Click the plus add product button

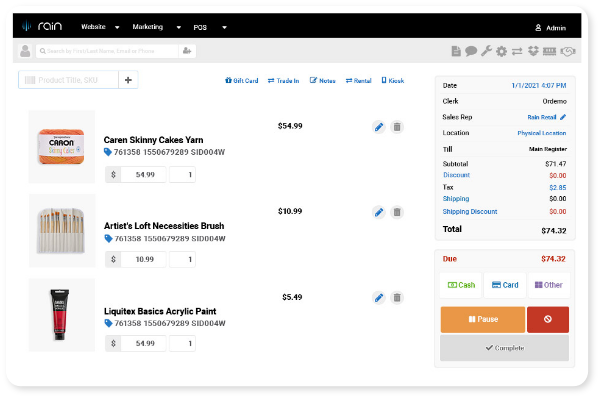point(128,80)
